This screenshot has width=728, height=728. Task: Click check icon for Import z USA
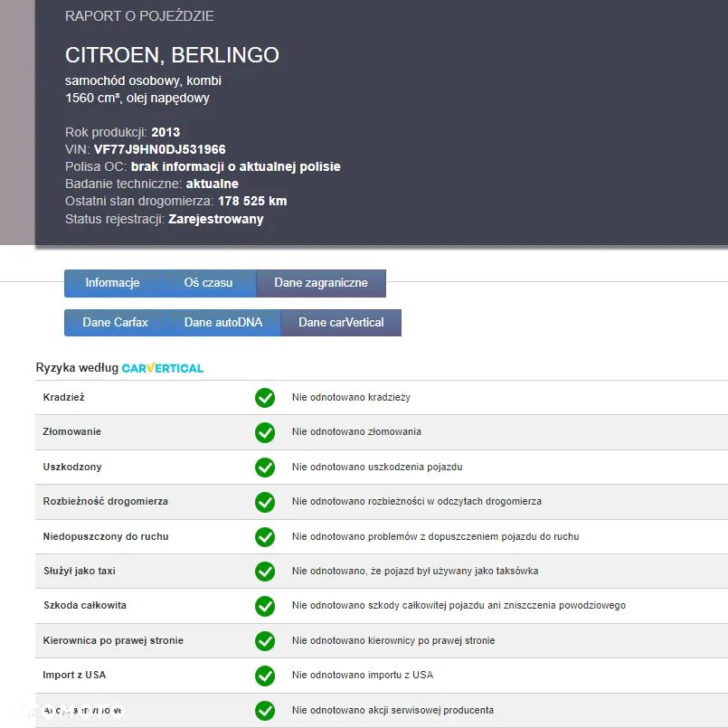click(265, 676)
